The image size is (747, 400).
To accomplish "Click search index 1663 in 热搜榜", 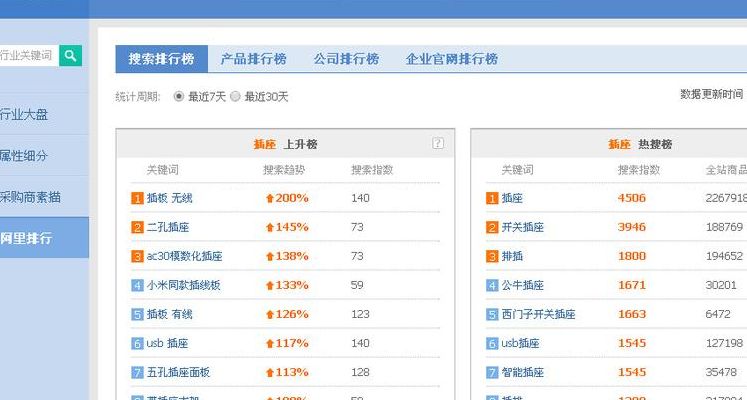I will click(x=632, y=314).
